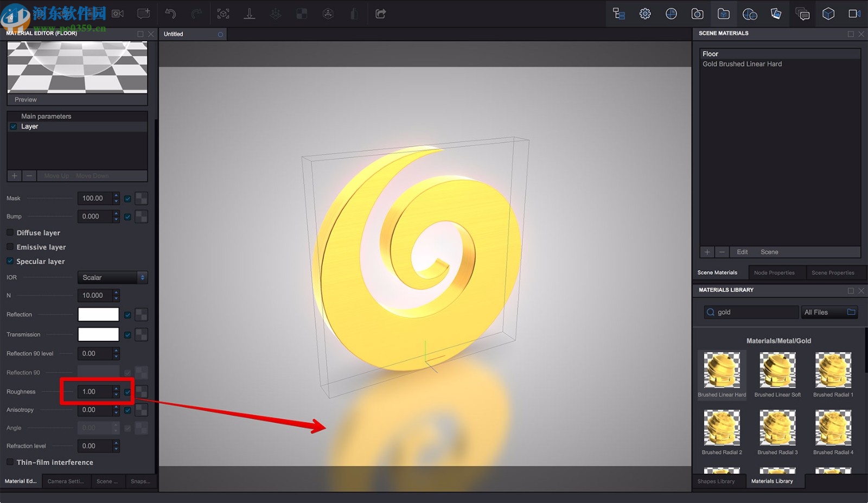The height and width of the screenshot is (503, 868).
Task: Disable the Roughness enable checkbox
Action: [x=127, y=391]
